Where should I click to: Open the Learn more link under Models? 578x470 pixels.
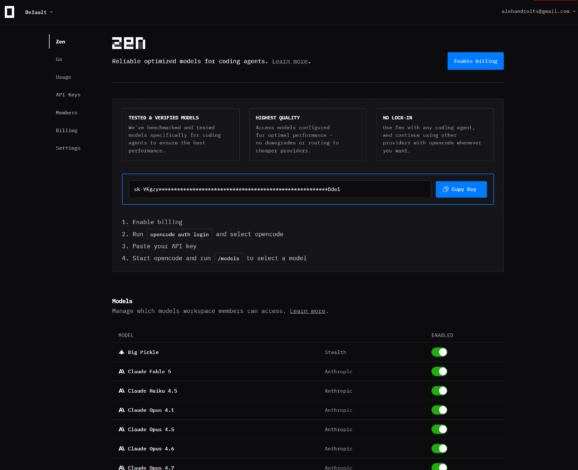click(307, 311)
